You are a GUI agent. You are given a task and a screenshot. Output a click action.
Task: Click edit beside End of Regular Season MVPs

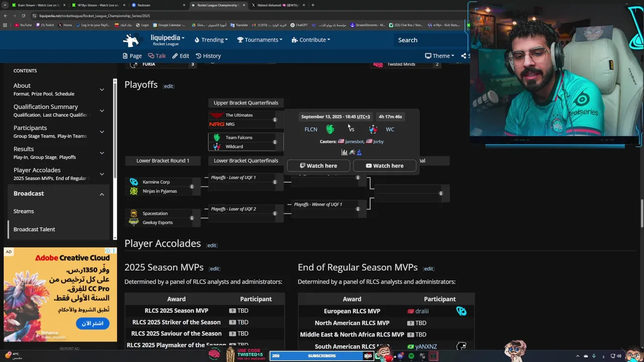[x=429, y=268]
